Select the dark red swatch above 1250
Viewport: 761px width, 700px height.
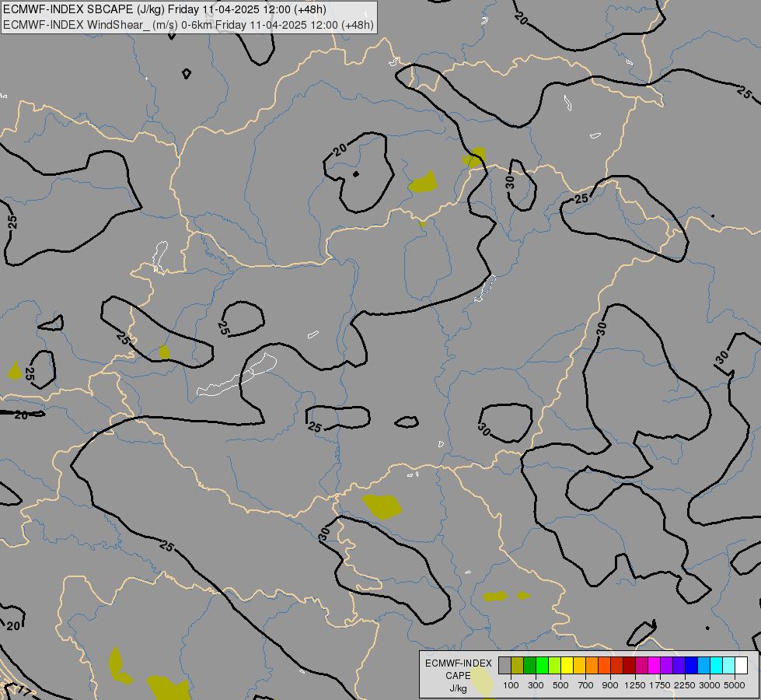tap(629, 665)
